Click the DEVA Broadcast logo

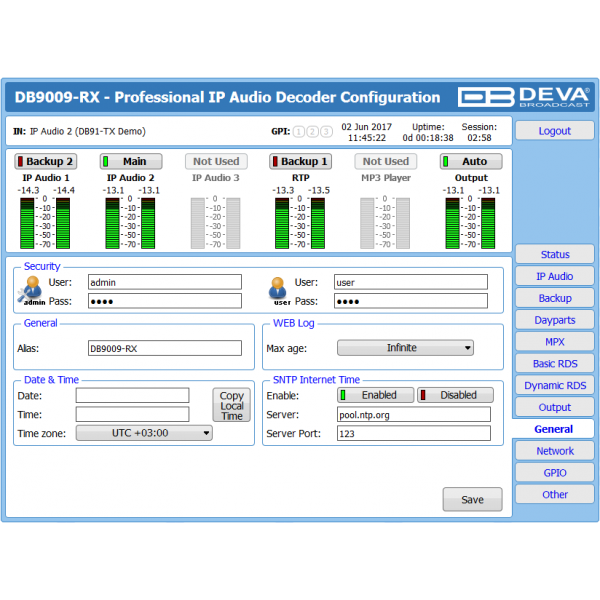[x=523, y=97]
